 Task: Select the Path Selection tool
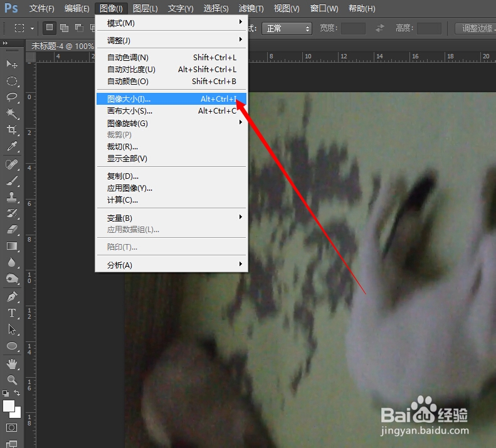tap(12, 329)
